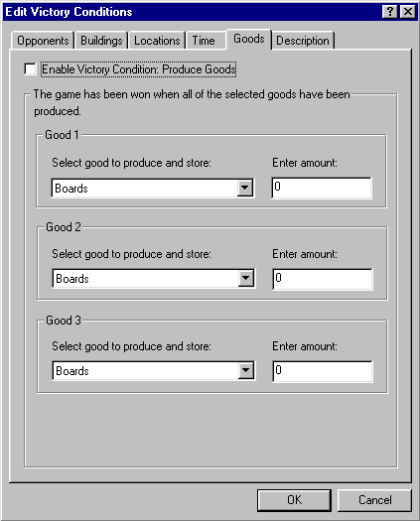Open the Time tab

206,41
